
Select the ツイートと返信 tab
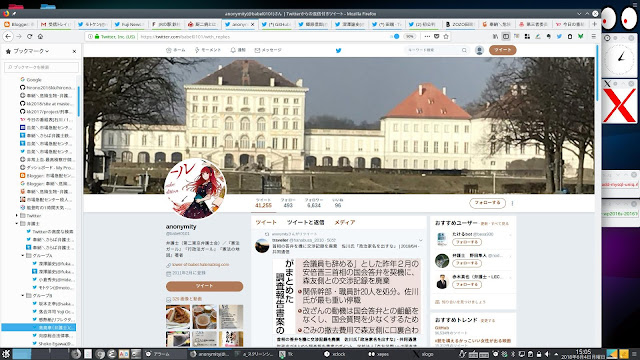[305, 222]
